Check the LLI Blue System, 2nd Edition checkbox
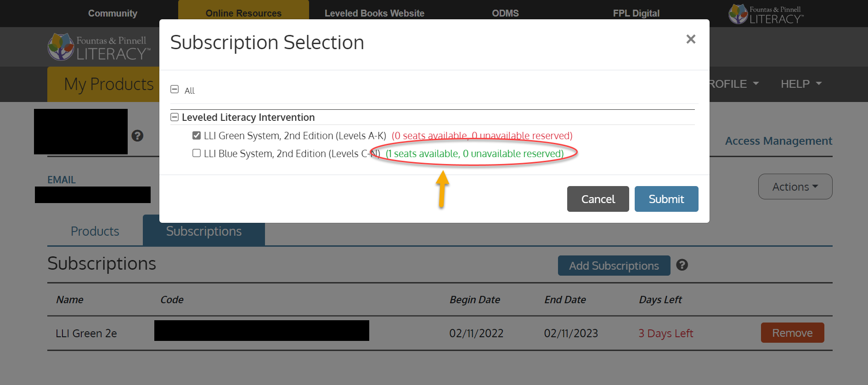868x385 pixels. (x=197, y=153)
